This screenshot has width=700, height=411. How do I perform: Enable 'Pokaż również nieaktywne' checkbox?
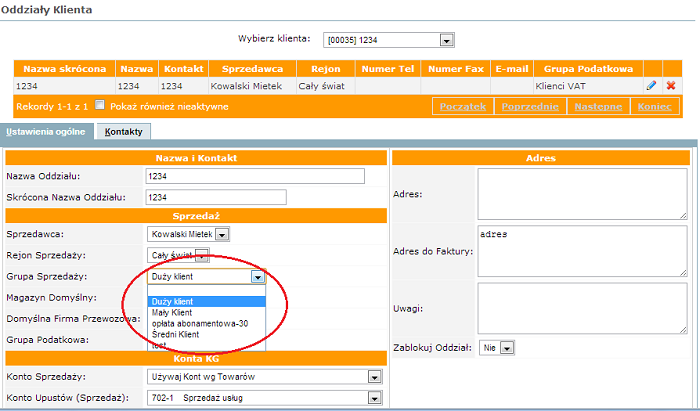[100, 105]
